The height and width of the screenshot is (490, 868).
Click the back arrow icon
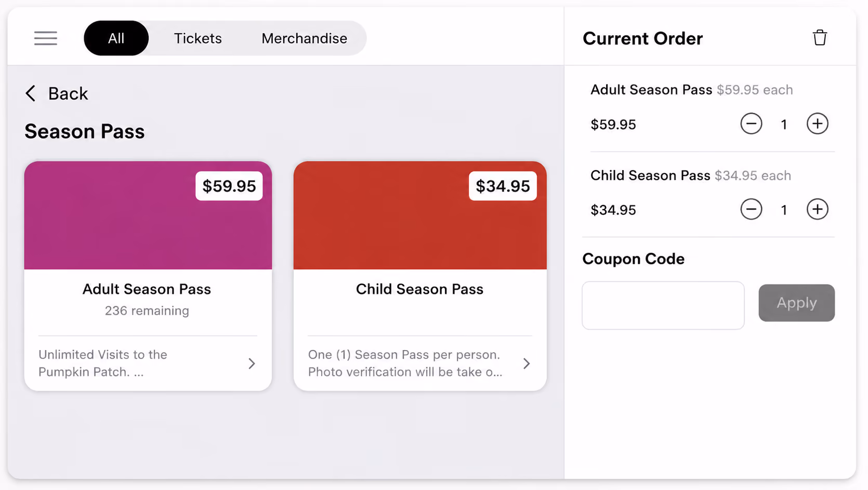click(x=31, y=94)
